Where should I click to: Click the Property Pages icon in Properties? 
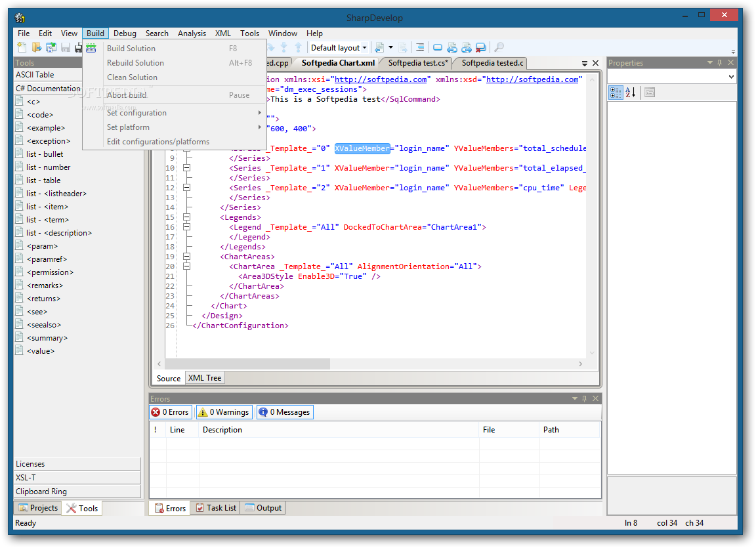[650, 93]
